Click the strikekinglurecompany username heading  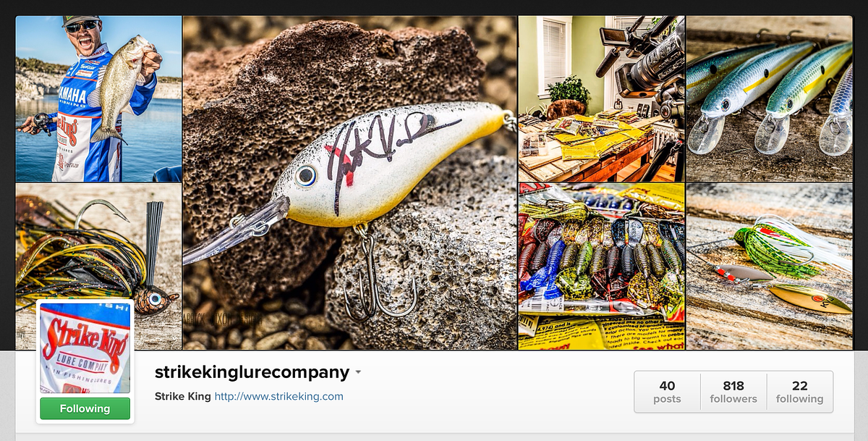click(x=252, y=372)
